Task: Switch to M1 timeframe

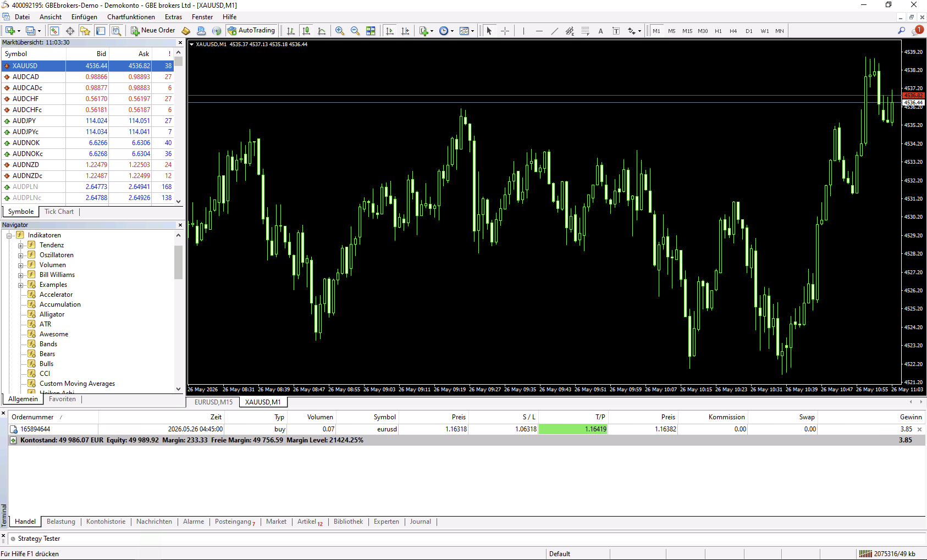Action: point(656,31)
